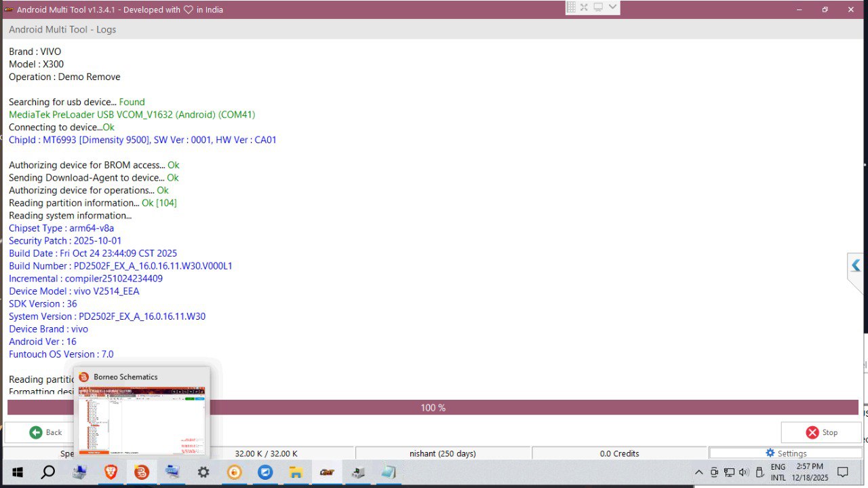Open the Borneo Schematics preview thumbnail
868x488 pixels.
142,421
